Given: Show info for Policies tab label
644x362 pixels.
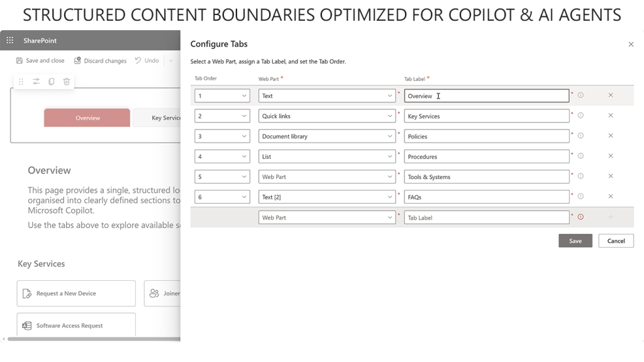Looking at the screenshot, I should pos(580,136).
